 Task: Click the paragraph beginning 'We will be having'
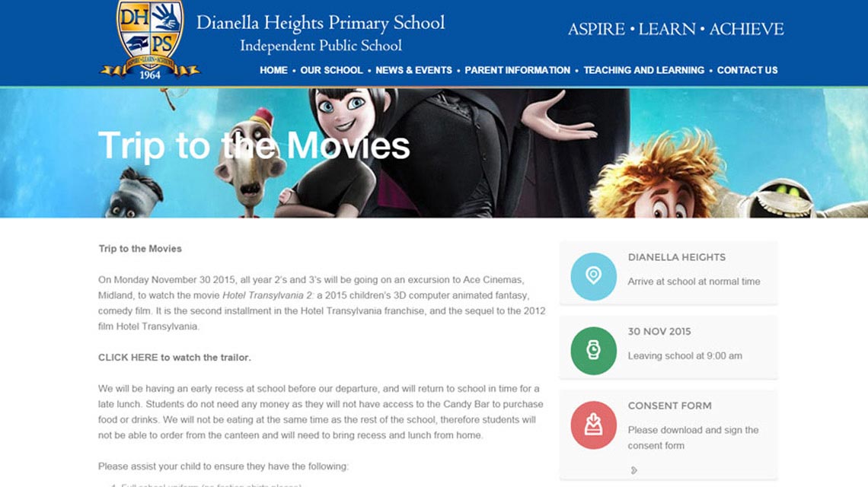tap(321, 412)
